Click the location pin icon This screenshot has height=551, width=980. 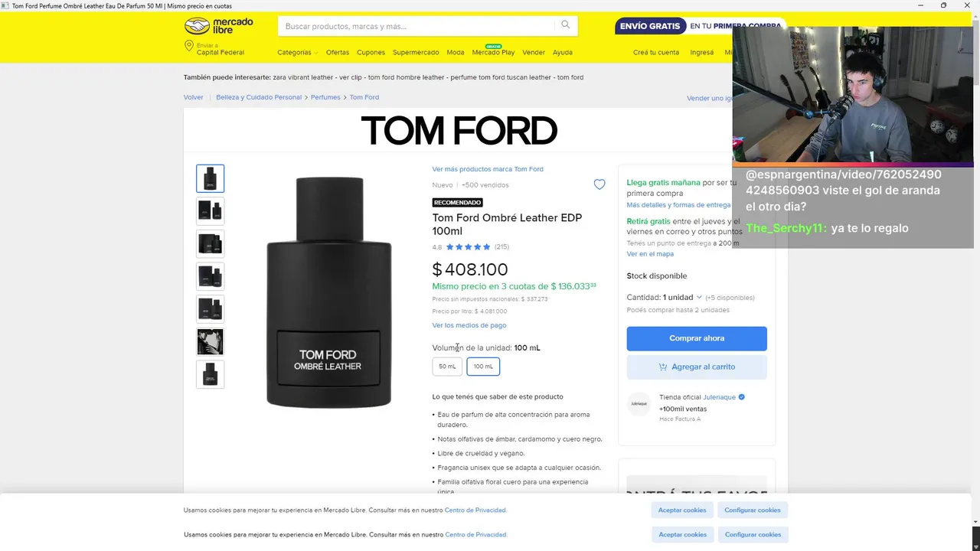point(188,47)
